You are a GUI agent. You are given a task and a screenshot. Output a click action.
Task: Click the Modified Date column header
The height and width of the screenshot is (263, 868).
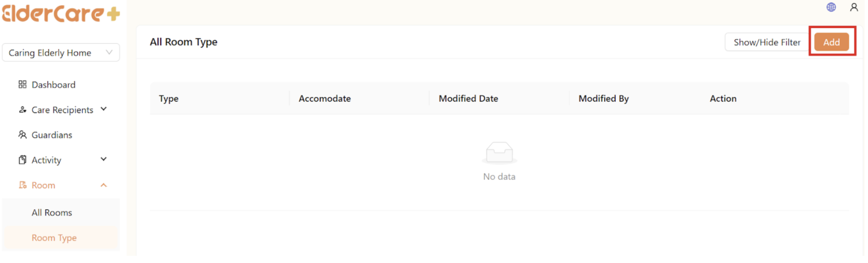[x=468, y=99]
